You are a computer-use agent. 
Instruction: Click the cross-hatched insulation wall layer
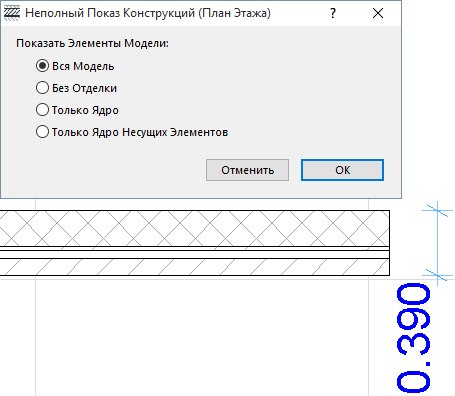click(195, 228)
